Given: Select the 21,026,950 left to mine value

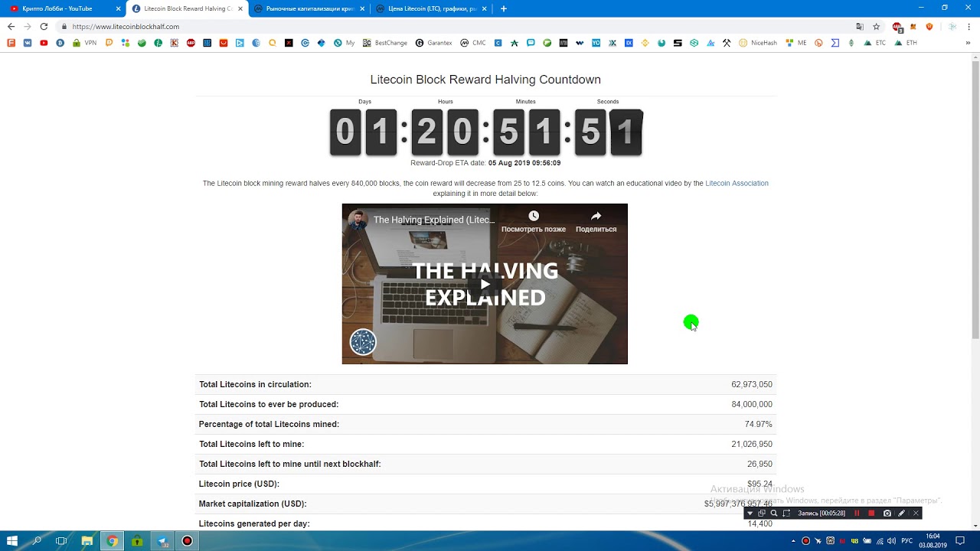Looking at the screenshot, I should (752, 444).
